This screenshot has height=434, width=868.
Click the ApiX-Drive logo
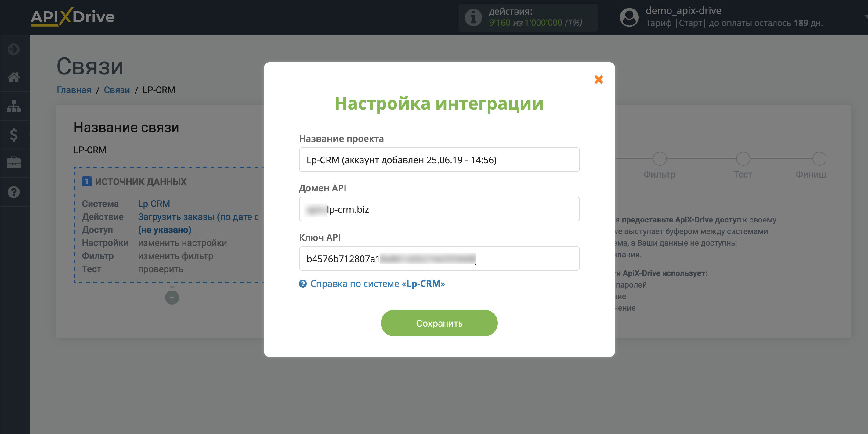point(72,16)
